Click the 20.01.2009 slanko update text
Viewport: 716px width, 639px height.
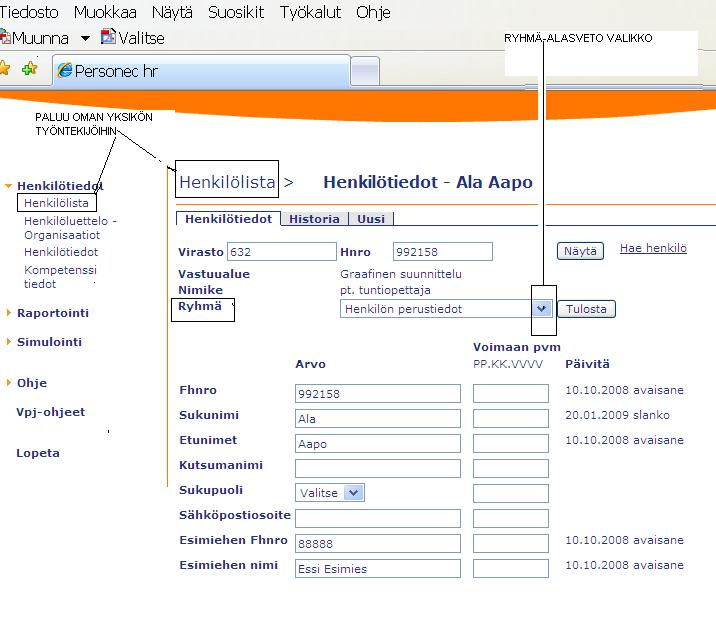pos(617,415)
